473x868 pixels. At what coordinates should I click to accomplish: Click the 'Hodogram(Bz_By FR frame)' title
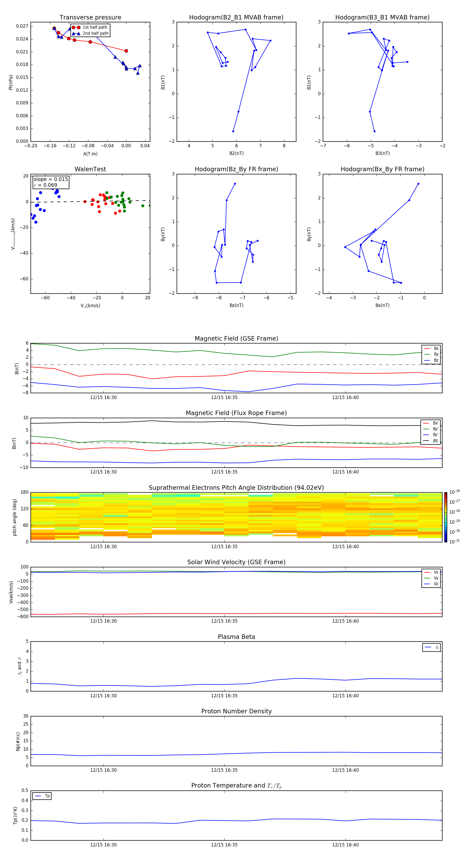(x=236, y=169)
